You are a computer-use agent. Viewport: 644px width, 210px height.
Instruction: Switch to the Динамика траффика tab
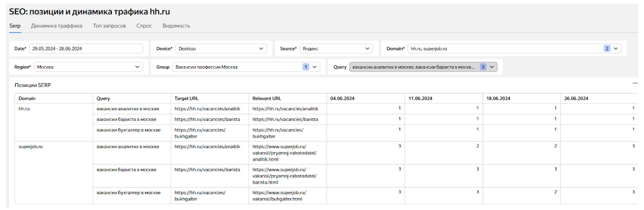point(57,26)
